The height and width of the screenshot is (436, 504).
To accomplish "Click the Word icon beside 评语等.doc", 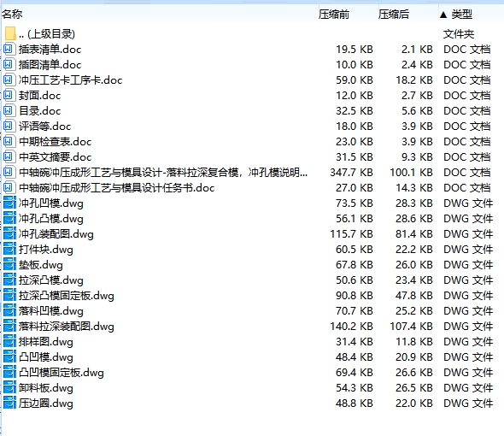I will 9,127.
